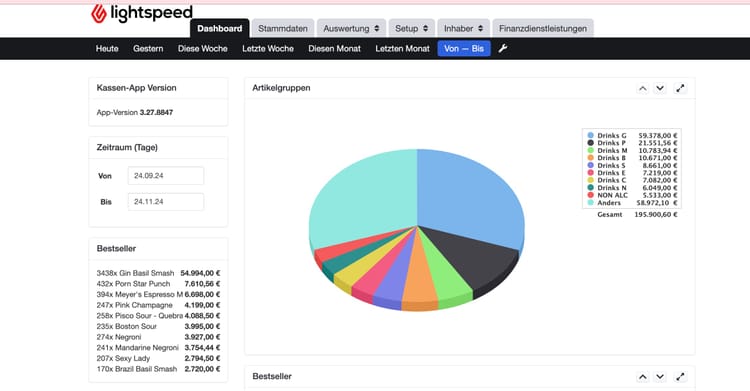This screenshot has height=391, width=750.
Task: Open the Inhaber dropdown menu
Action: pos(463,28)
